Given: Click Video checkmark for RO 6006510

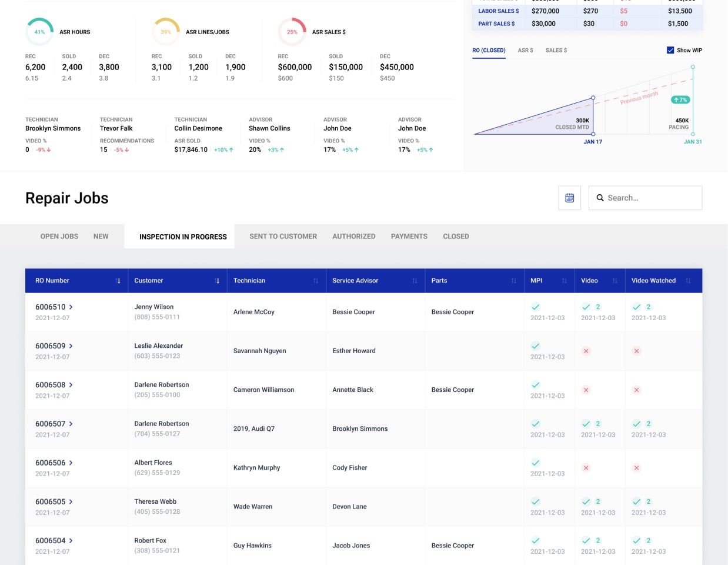Looking at the screenshot, I should click(586, 307).
